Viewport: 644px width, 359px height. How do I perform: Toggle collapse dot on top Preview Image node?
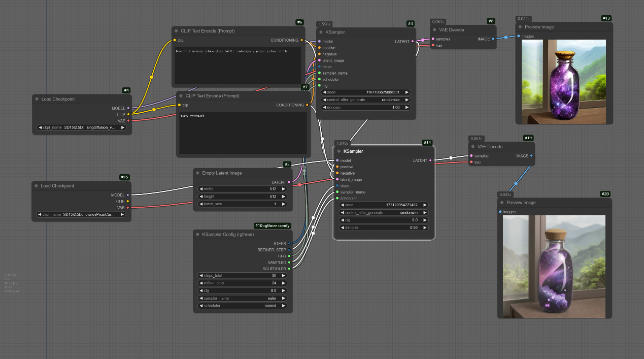[x=520, y=27]
